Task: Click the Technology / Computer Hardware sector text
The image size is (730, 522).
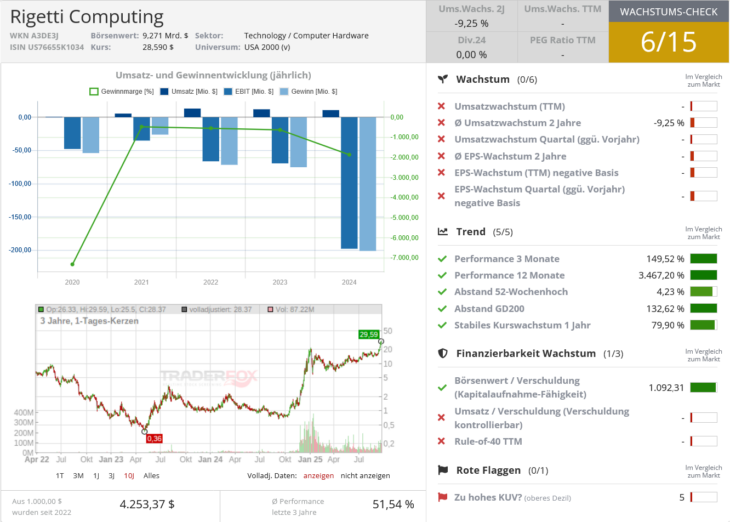Action: click(306, 35)
